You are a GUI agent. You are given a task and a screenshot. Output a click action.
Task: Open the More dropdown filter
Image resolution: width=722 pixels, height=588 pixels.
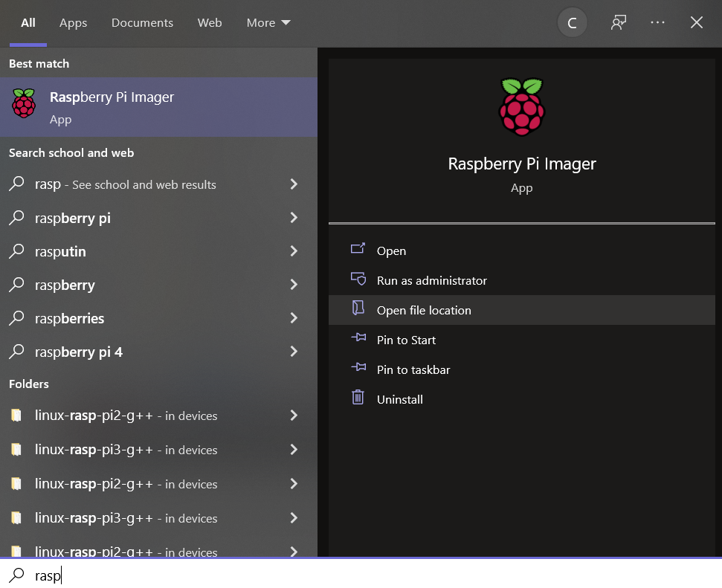268,22
